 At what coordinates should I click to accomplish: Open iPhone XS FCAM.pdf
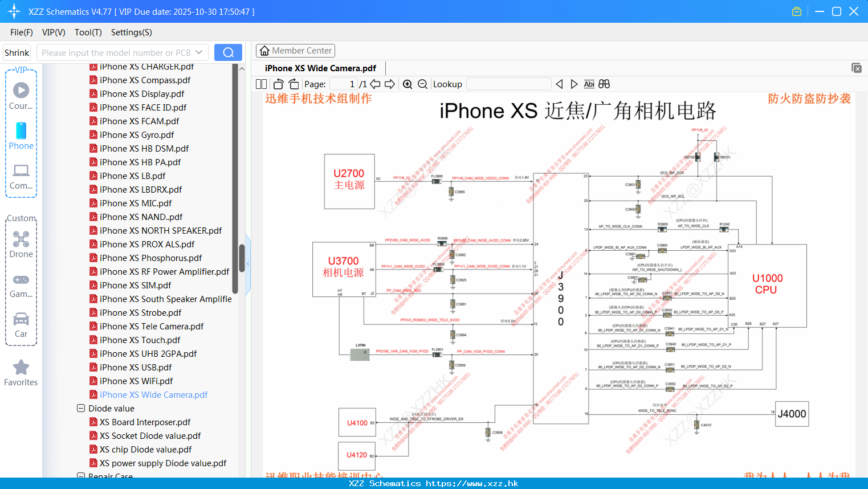[x=139, y=121]
